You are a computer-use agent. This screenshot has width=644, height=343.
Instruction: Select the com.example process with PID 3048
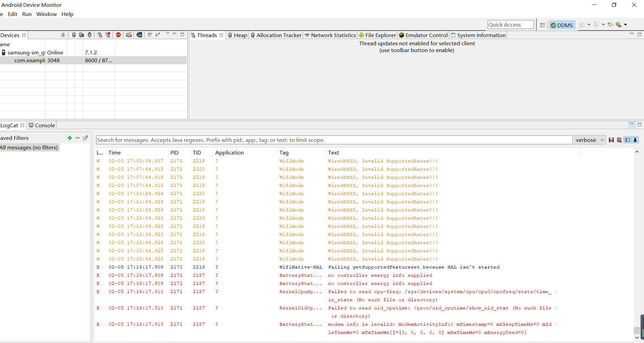click(93, 60)
